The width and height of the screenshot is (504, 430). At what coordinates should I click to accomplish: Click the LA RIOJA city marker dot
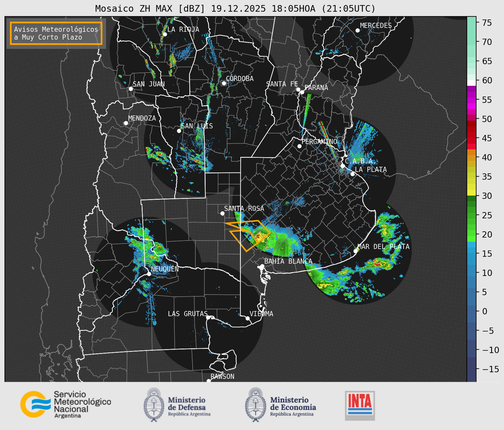pyautogui.click(x=165, y=34)
